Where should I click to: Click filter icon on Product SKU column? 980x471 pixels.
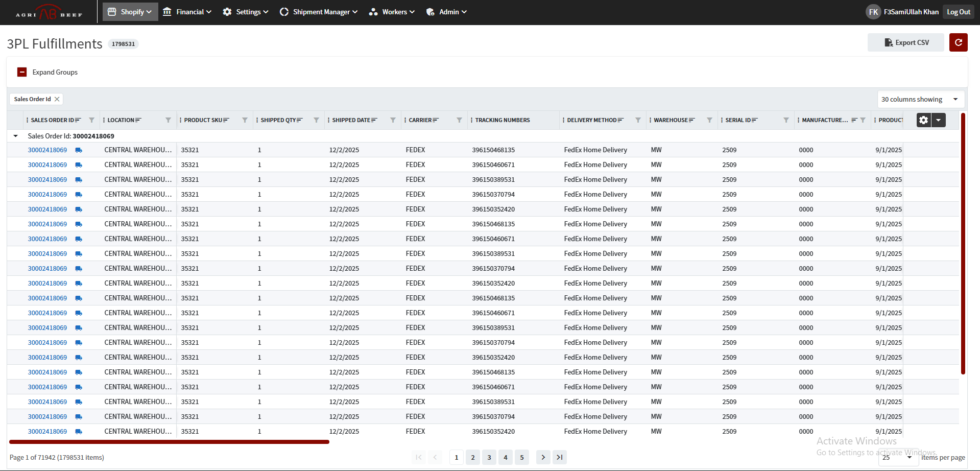click(x=245, y=120)
